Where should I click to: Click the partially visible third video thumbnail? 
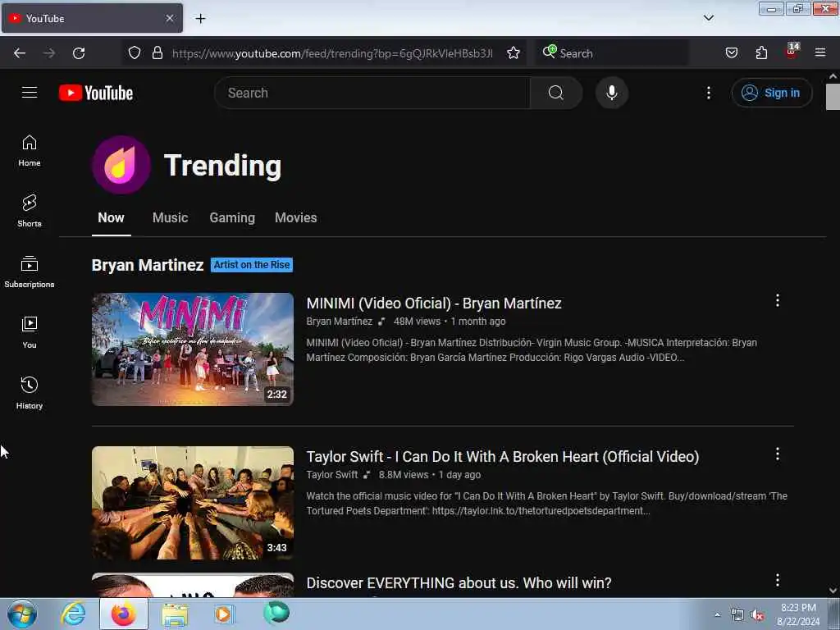pos(192,586)
